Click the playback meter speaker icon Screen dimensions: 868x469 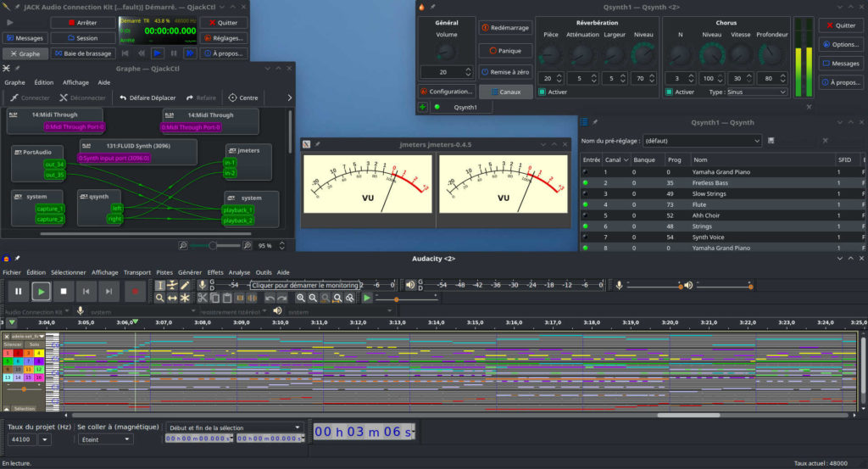pyautogui.click(x=410, y=285)
